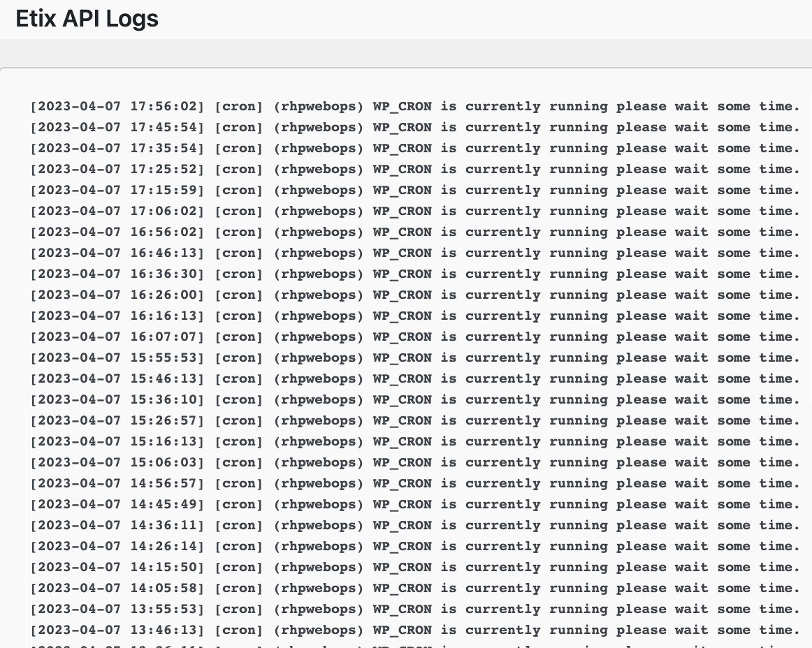Select the log line at 13:55:53
Image resolution: width=812 pixels, height=648 pixels.
click(414, 610)
